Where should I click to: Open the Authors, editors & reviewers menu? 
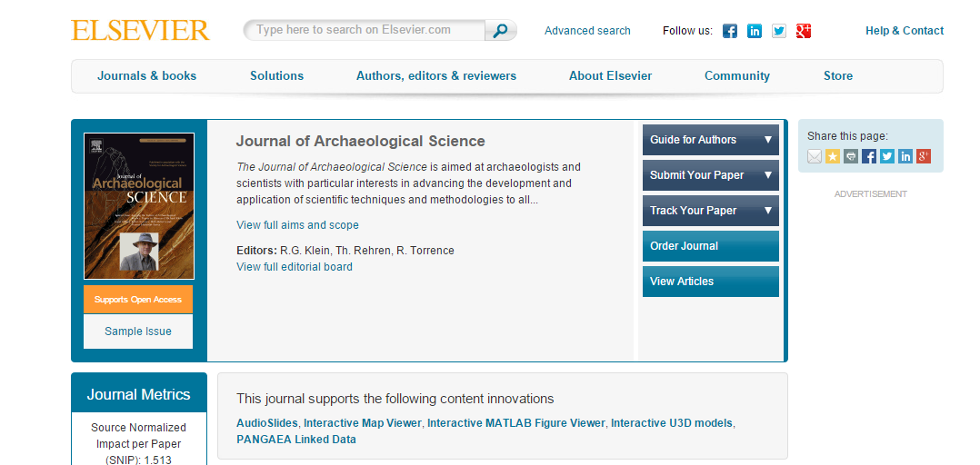point(436,76)
